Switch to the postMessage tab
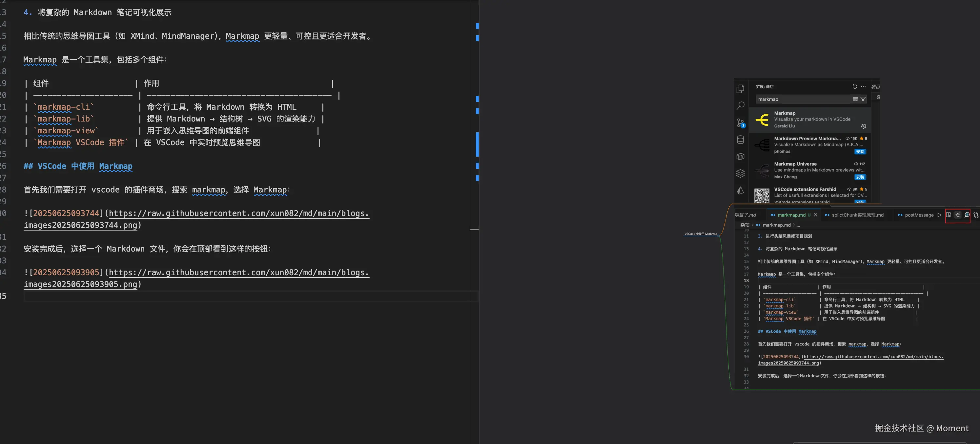Viewport: 980px width, 444px height. point(919,215)
